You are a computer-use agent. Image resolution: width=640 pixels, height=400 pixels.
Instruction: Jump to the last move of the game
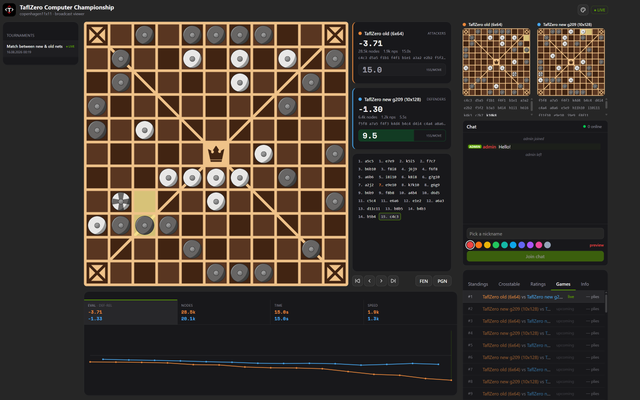pos(393,281)
